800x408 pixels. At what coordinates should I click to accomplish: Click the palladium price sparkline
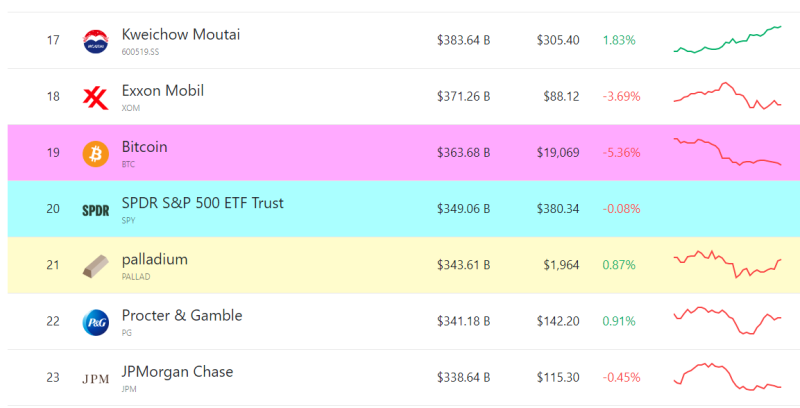tap(728, 264)
